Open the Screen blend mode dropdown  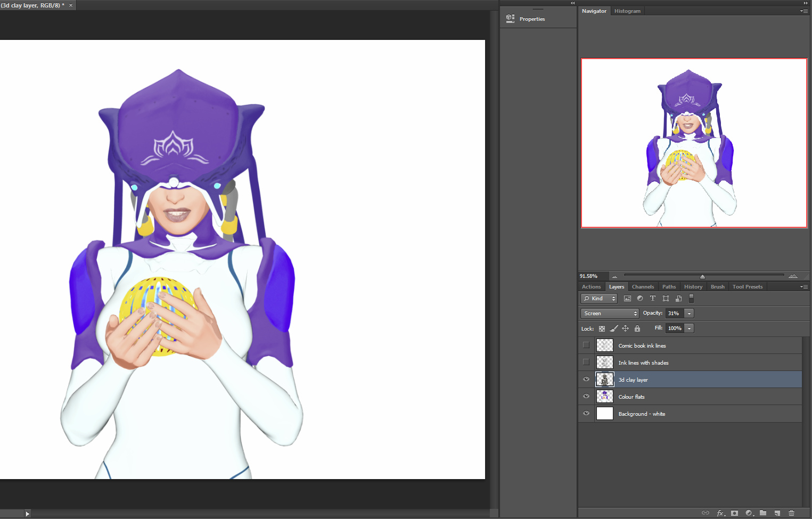pyautogui.click(x=610, y=314)
